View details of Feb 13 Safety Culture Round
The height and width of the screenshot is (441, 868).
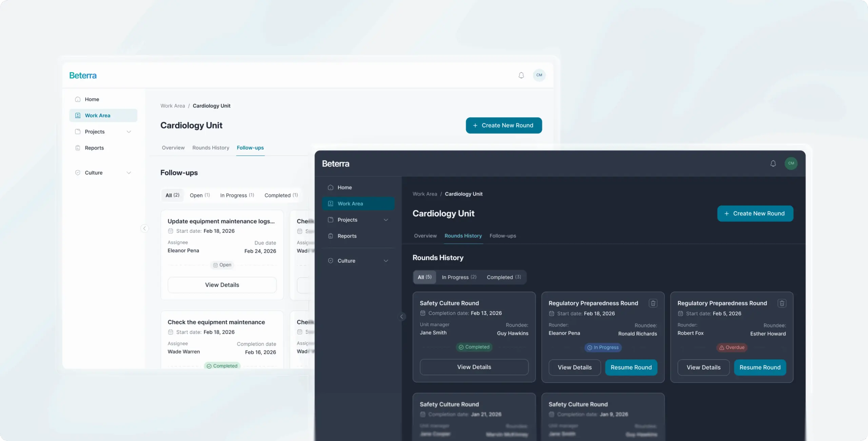coord(474,367)
